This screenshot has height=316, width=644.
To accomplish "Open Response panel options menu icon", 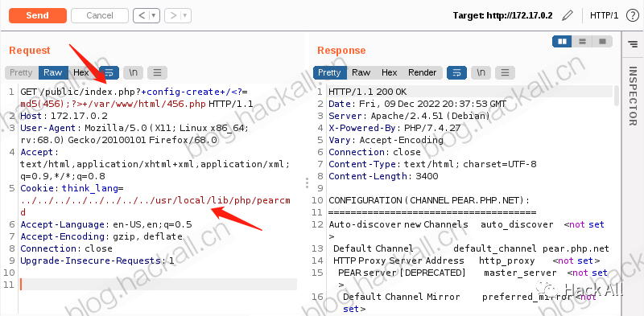I will tap(506, 72).
